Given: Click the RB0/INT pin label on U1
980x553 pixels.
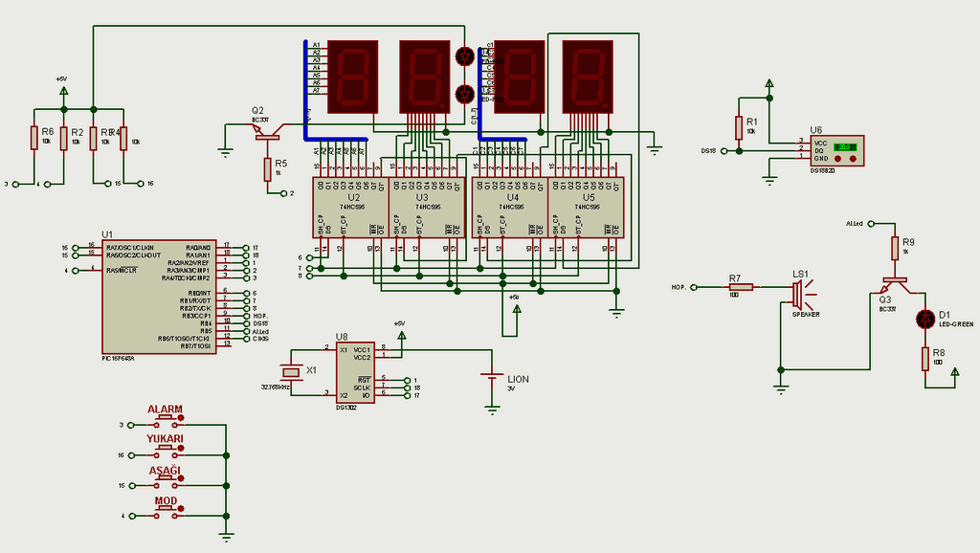Looking at the screenshot, I should tap(199, 293).
